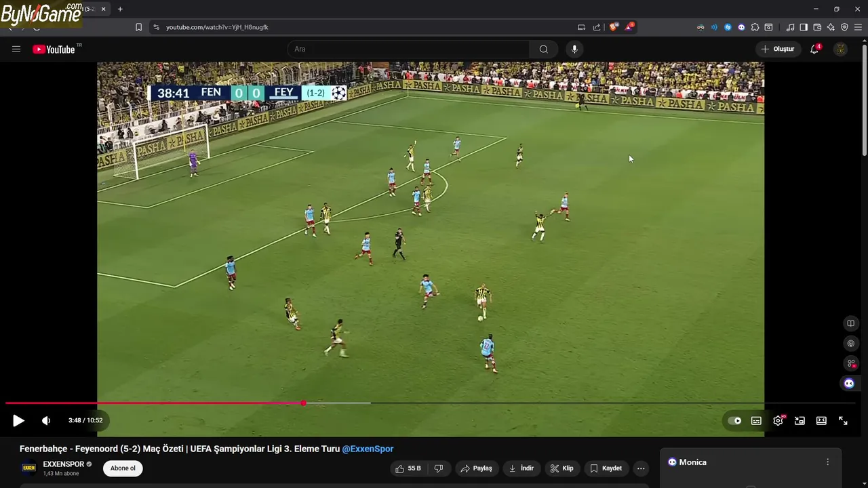Download the video with İndir

pyautogui.click(x=521, y=468)
